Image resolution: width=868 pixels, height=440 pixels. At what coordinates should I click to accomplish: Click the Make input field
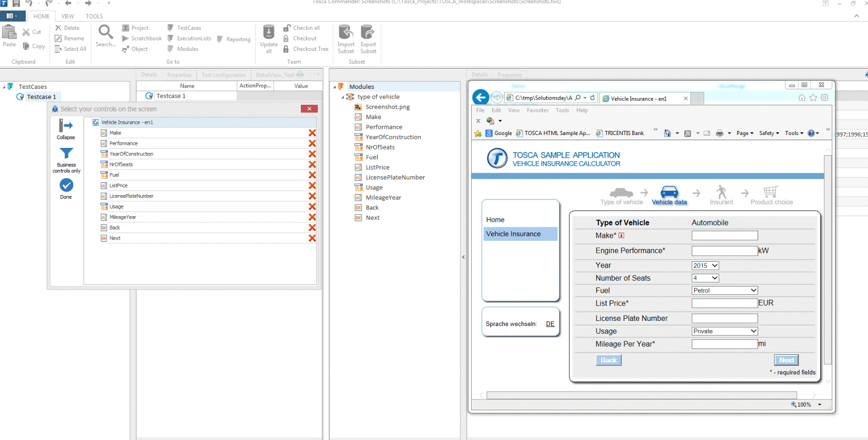(725, 236)
